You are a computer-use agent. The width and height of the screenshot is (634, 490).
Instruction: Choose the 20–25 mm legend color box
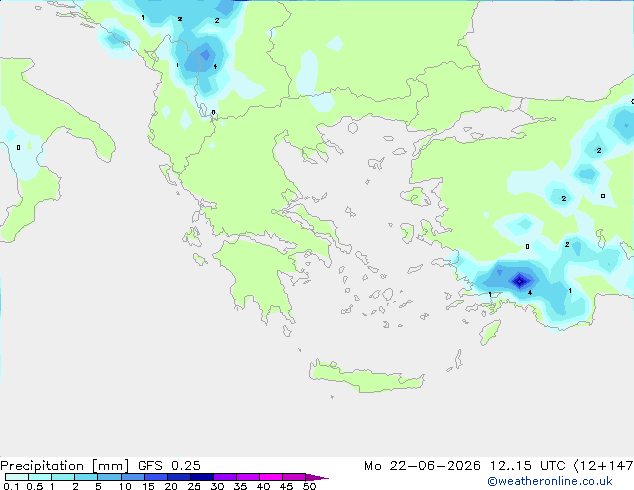coord(178,477)
